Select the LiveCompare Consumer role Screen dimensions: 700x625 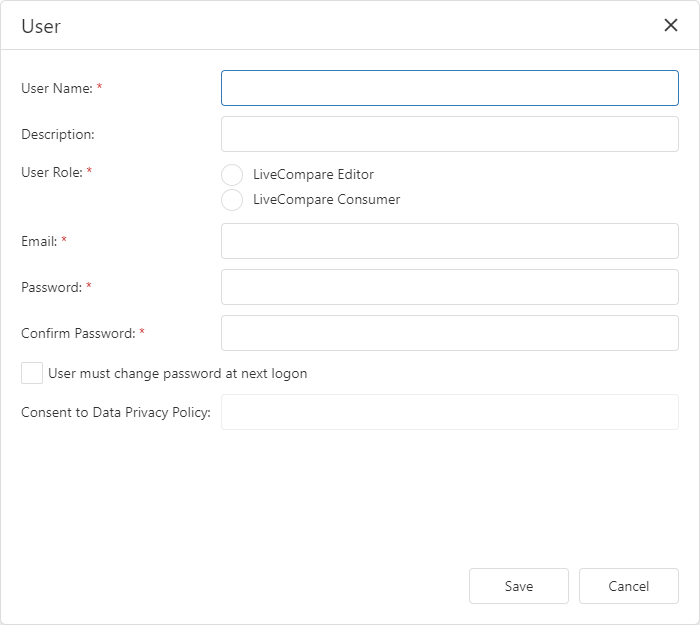232,200
